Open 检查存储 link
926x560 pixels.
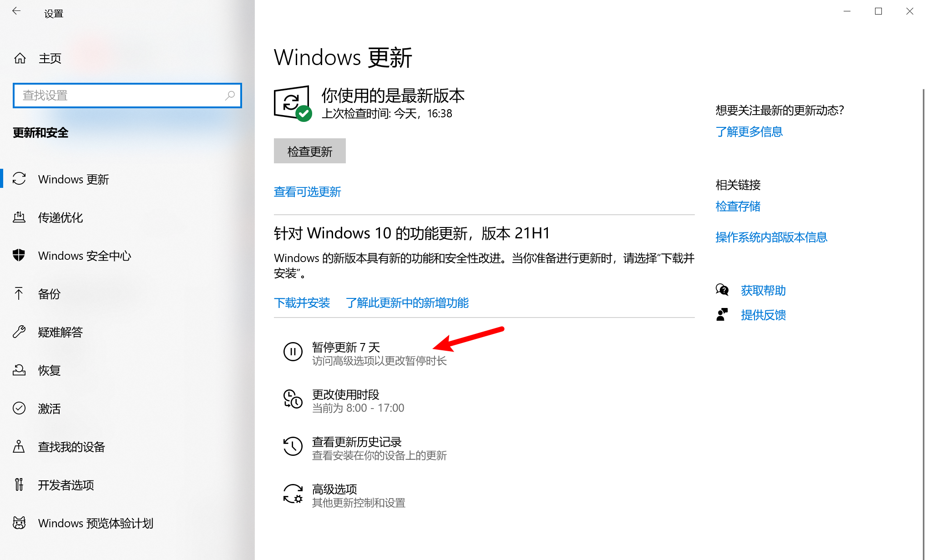coord(738,206)
